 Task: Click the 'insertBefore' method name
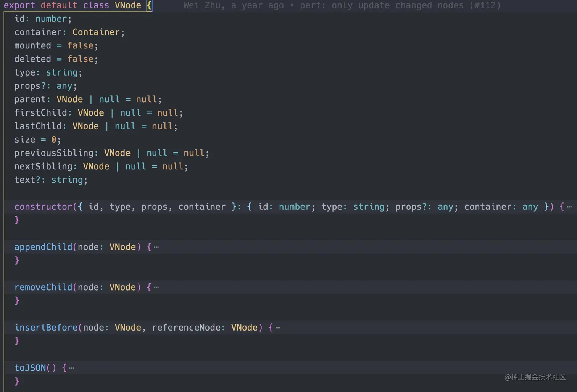point(46,327)
